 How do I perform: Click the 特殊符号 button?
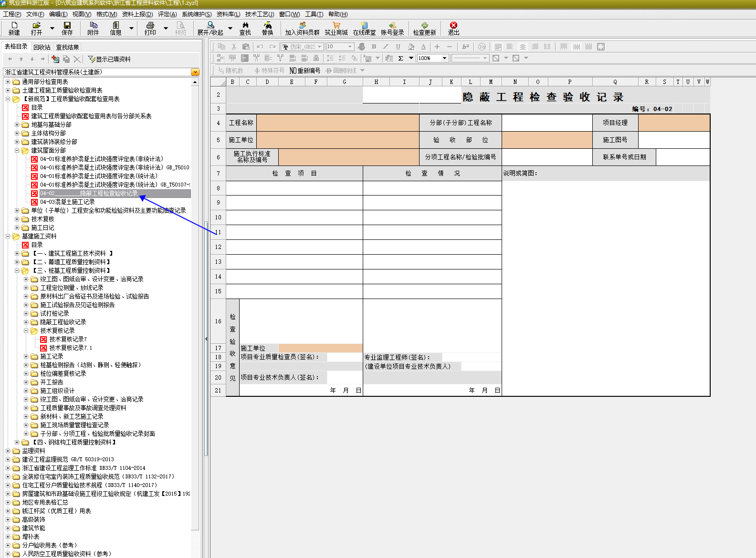pos(269,71)
